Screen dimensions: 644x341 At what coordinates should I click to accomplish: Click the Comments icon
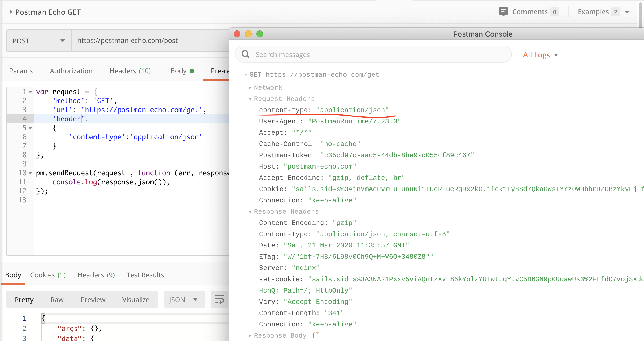(504, 12)
